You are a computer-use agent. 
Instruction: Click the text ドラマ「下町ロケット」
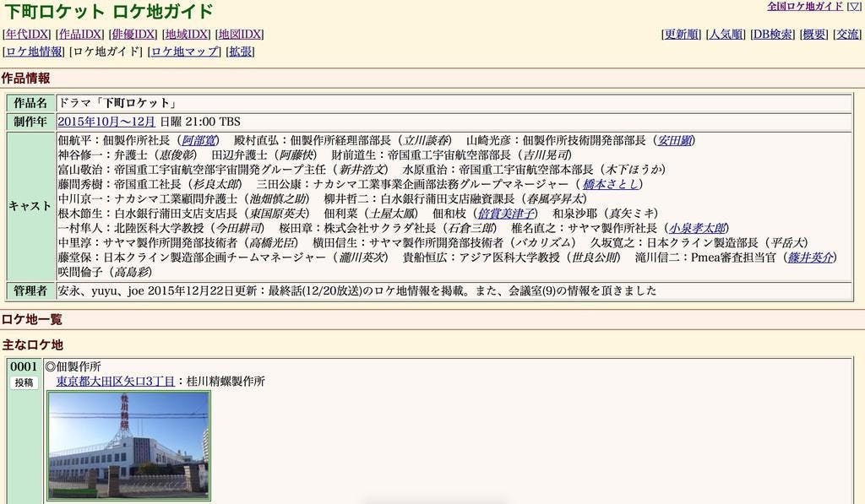pyautogui.click(x=118, y=103)
